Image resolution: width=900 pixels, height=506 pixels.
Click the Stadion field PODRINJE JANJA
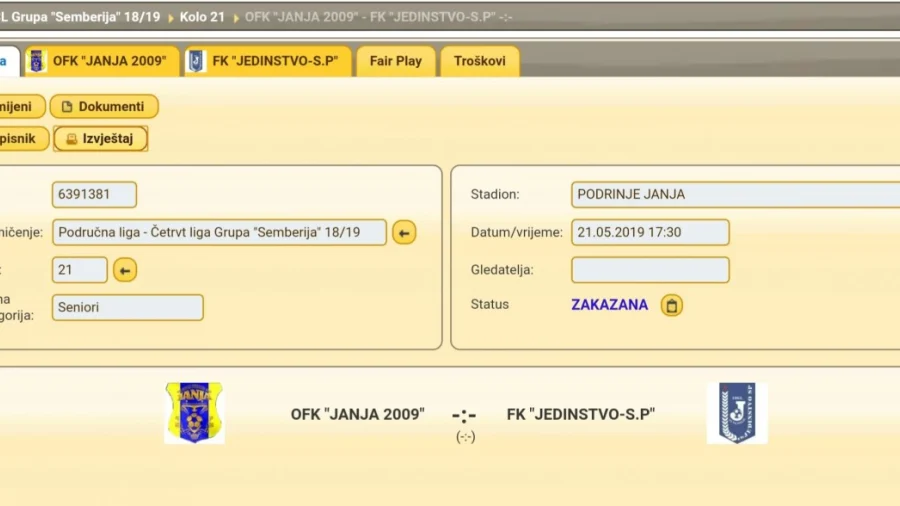tap(736, 194)
